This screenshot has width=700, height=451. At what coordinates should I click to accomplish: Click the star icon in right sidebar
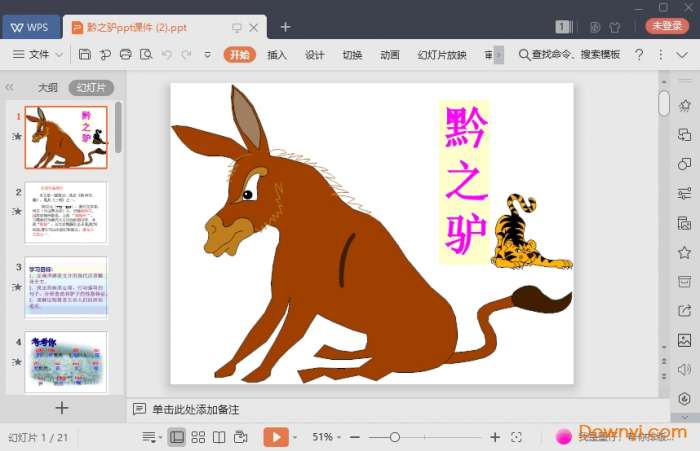point(684,252)
